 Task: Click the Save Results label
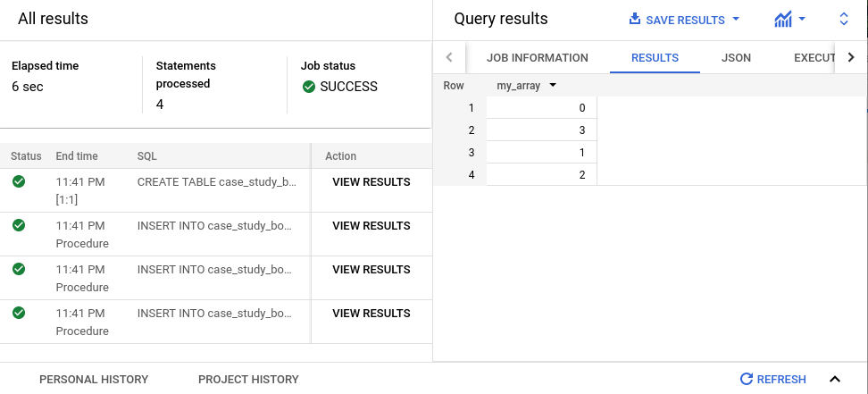(x=685, y=20)
